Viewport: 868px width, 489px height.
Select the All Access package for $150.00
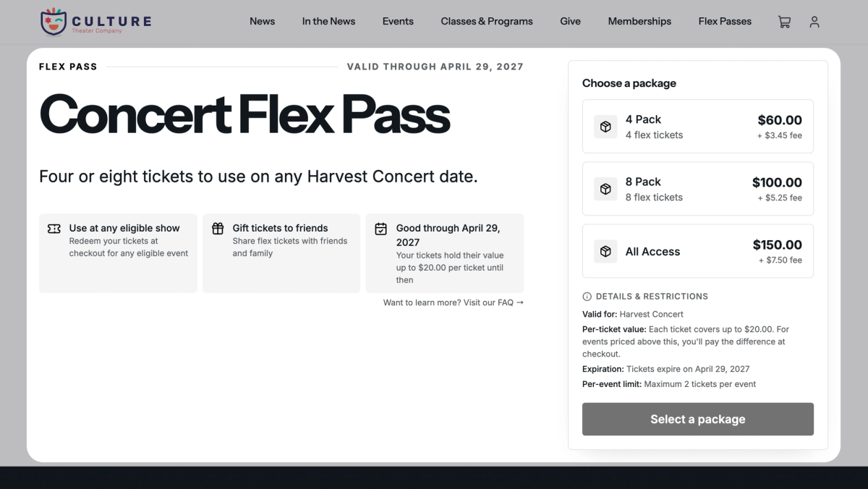(x=698, y=251)
